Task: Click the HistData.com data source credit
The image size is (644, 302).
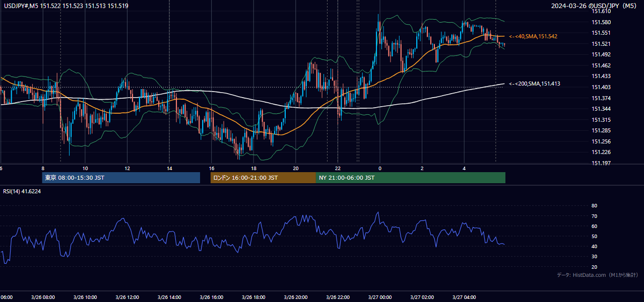Action: click(x=598, y=275)
